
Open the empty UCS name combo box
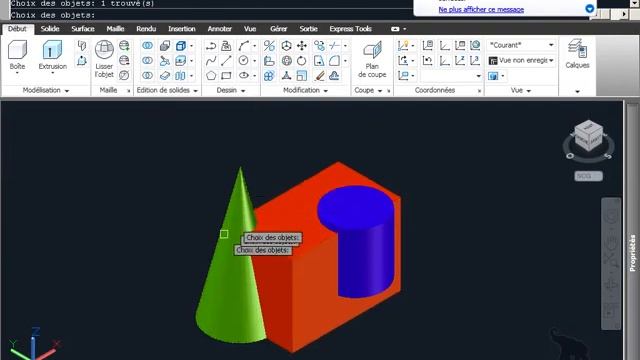tap(451, 76)
